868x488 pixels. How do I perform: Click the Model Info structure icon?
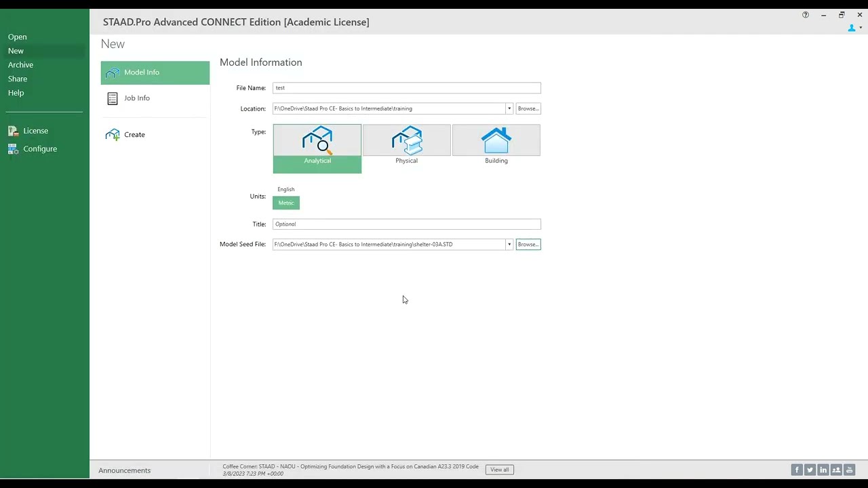[x=113, y=73]
